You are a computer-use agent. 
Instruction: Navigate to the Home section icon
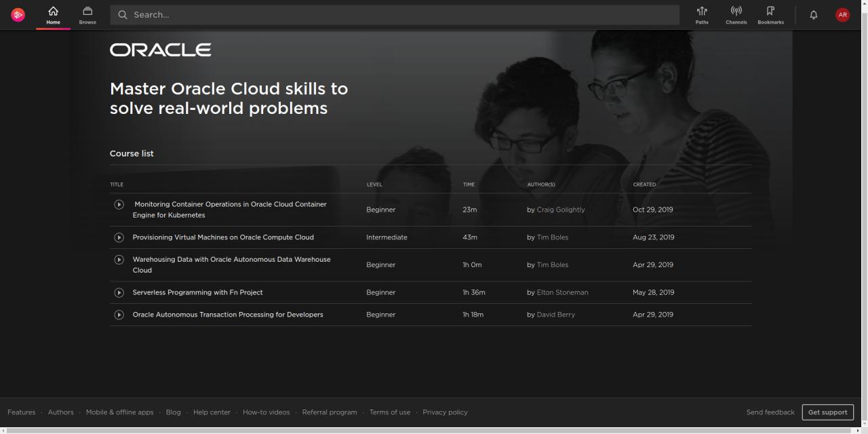53,12
